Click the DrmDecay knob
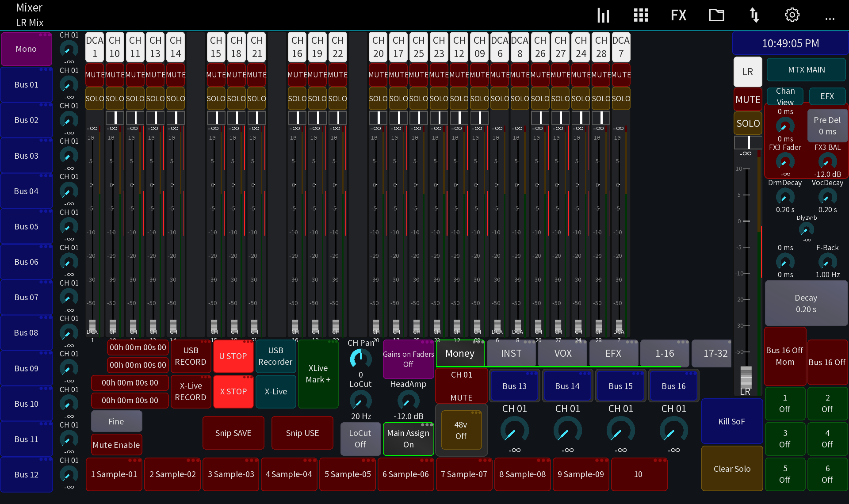849x504 pixels. coord(785,197)
